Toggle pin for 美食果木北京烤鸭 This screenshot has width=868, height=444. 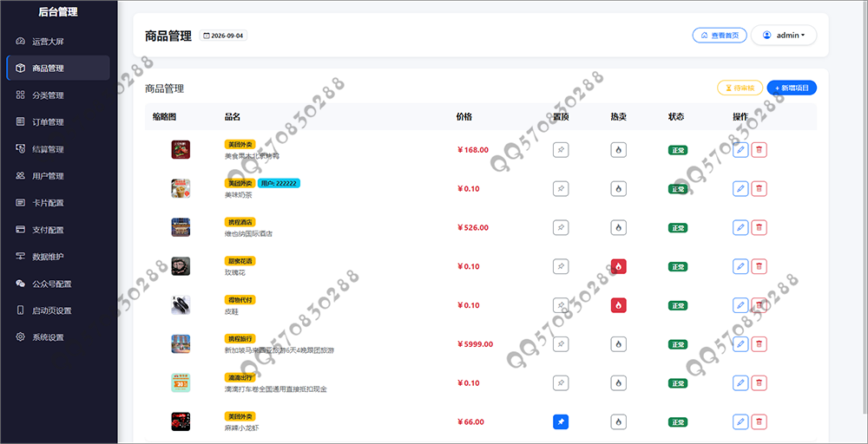pyautogui.click(x=561, y=150)
